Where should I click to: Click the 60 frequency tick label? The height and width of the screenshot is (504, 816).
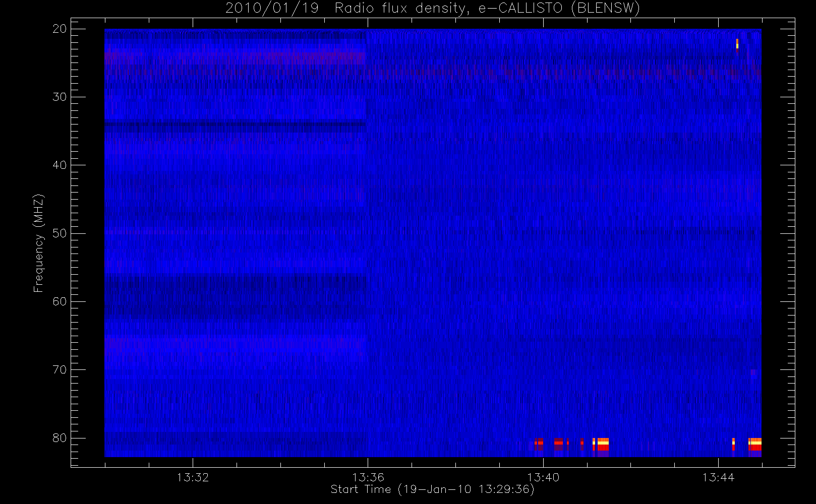(x=60, y=301)
